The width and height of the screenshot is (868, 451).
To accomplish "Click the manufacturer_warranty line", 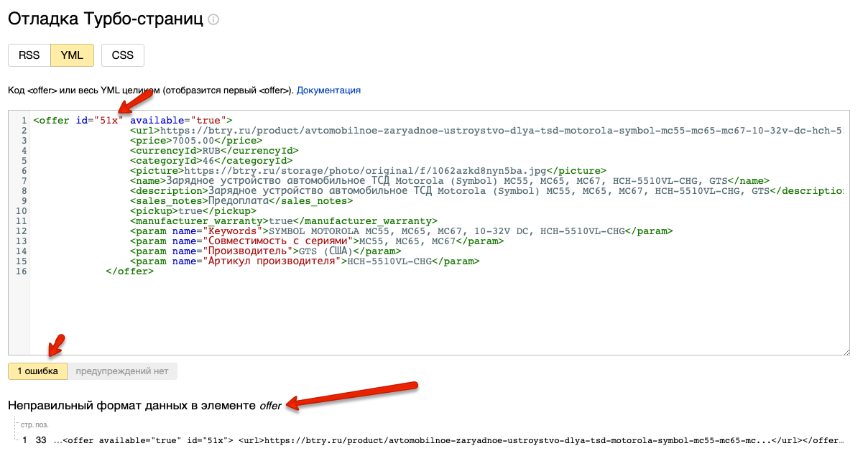I will (283, 221).
